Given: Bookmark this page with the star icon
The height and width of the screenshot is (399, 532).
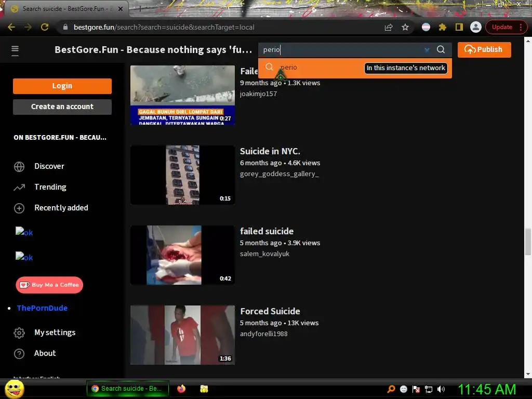Looking at the screenshot, I should pos(405,27).
